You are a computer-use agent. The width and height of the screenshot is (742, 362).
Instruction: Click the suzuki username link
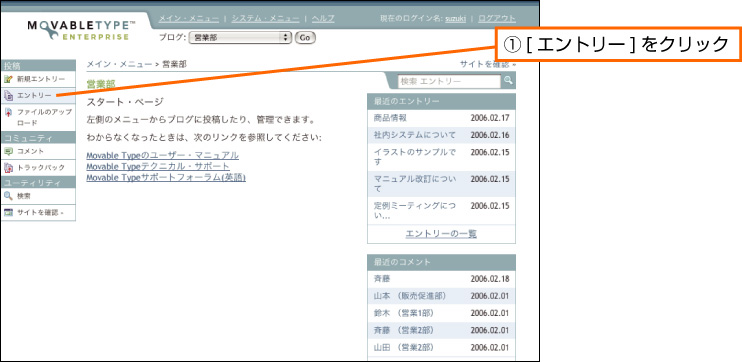click(455, 19)
